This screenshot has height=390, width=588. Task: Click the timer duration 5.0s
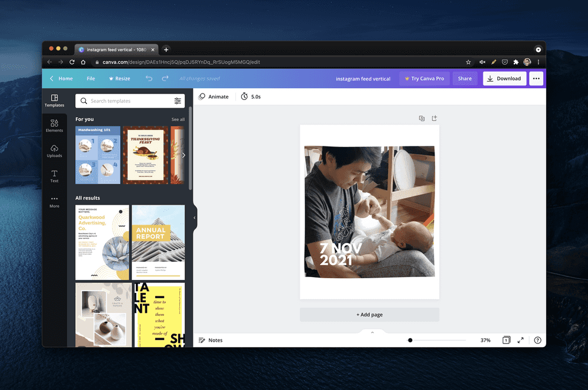(x=251, y=96)
